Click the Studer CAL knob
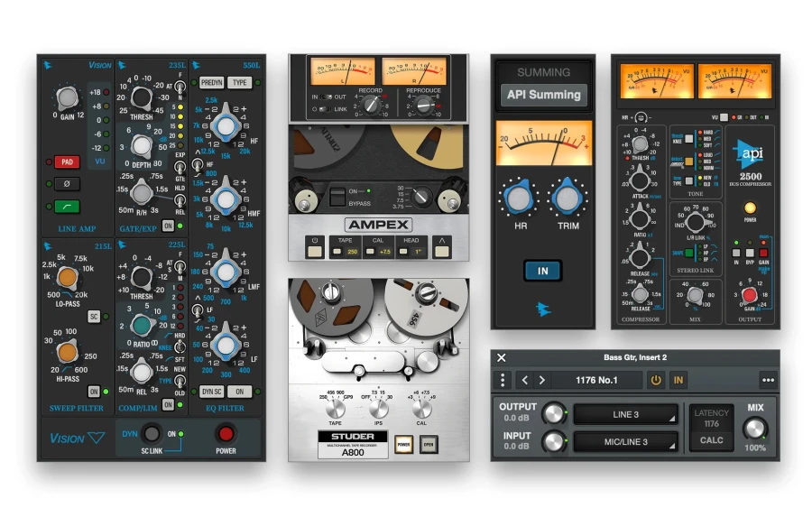The height and width of the screenshot is (517, 812). [x=421, y=409]
